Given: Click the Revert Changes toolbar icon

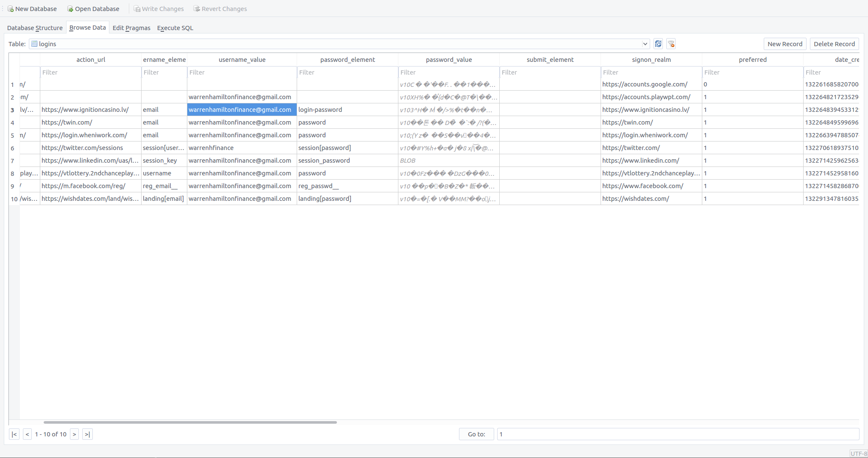Looking at the screenshot, I should (197, 9).
